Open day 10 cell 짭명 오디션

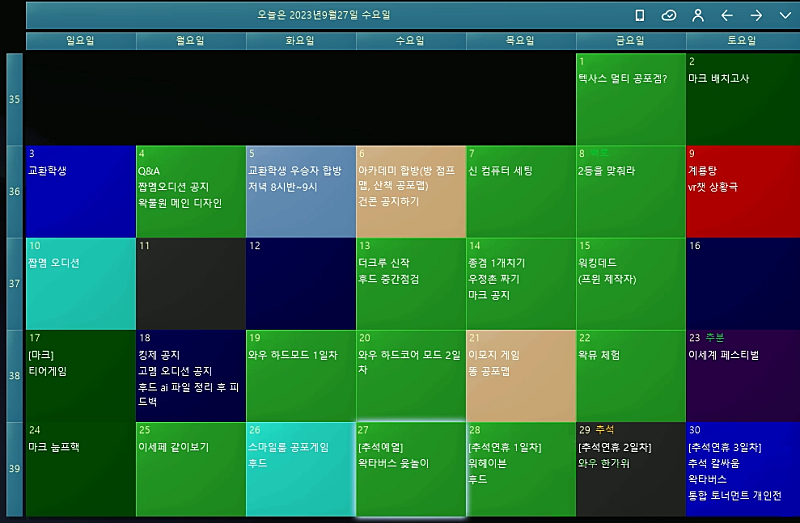click(x=81, y=284)
